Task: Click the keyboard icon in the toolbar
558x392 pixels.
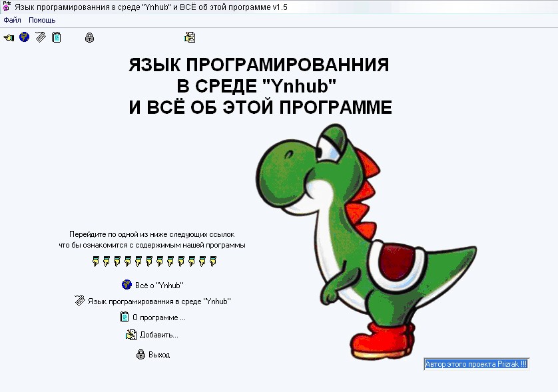Action: (41, 37)
